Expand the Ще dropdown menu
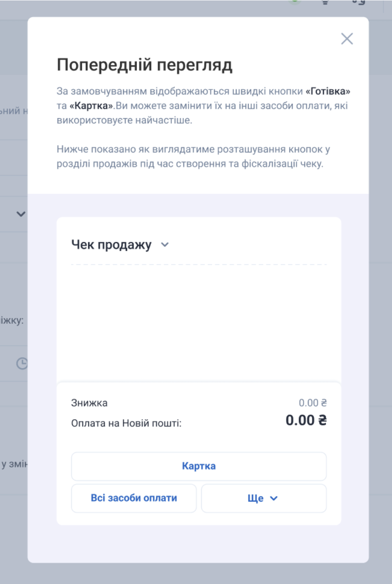The height and width of the screenshot is (584, 392). point(264,498)
